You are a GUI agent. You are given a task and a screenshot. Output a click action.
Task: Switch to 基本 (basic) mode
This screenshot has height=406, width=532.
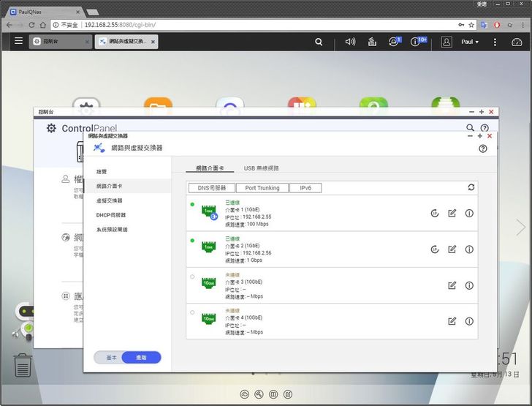pyautogui.click(x=111, y=358)
